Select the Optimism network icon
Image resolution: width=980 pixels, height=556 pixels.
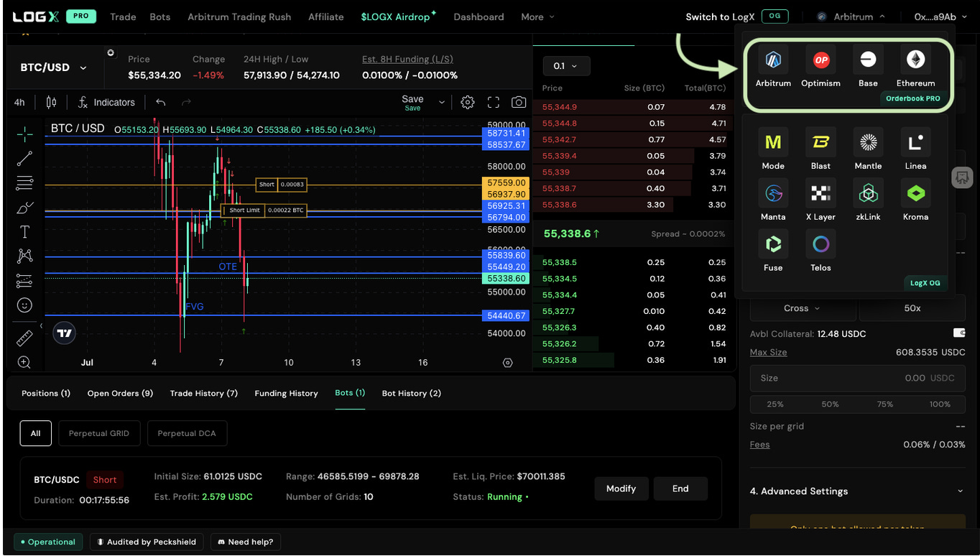(820, 60)
